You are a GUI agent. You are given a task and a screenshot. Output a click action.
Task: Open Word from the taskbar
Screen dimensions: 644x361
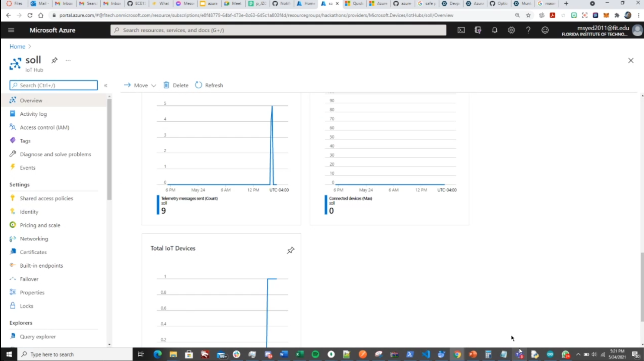[x=284, y=354]
